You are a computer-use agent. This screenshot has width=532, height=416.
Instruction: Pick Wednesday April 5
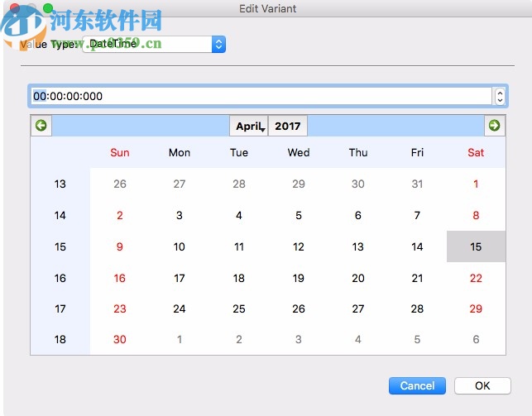299,216
